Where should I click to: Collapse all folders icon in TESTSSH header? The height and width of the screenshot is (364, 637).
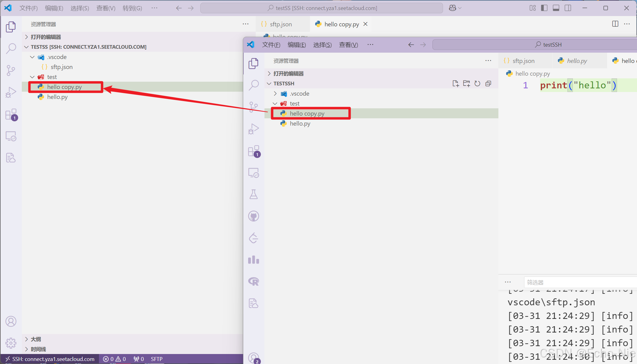488,84
